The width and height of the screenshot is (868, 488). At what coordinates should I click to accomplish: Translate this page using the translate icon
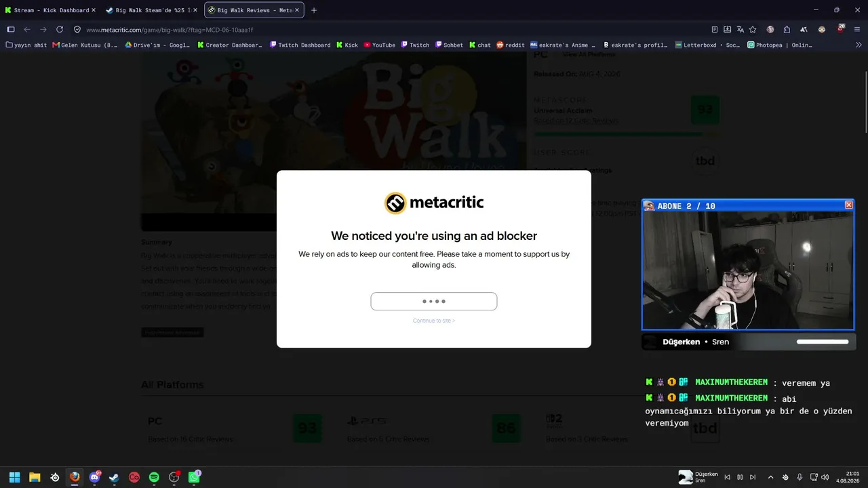740,30
